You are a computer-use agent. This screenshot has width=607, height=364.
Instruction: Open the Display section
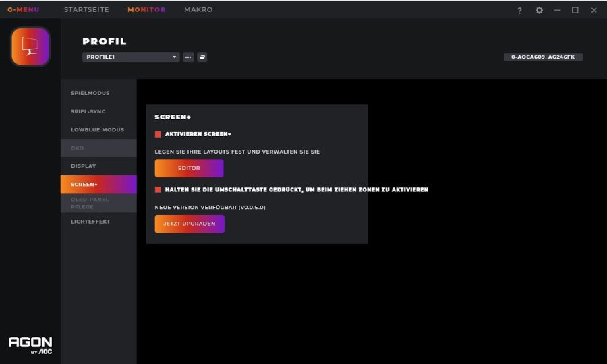(98, 166)
